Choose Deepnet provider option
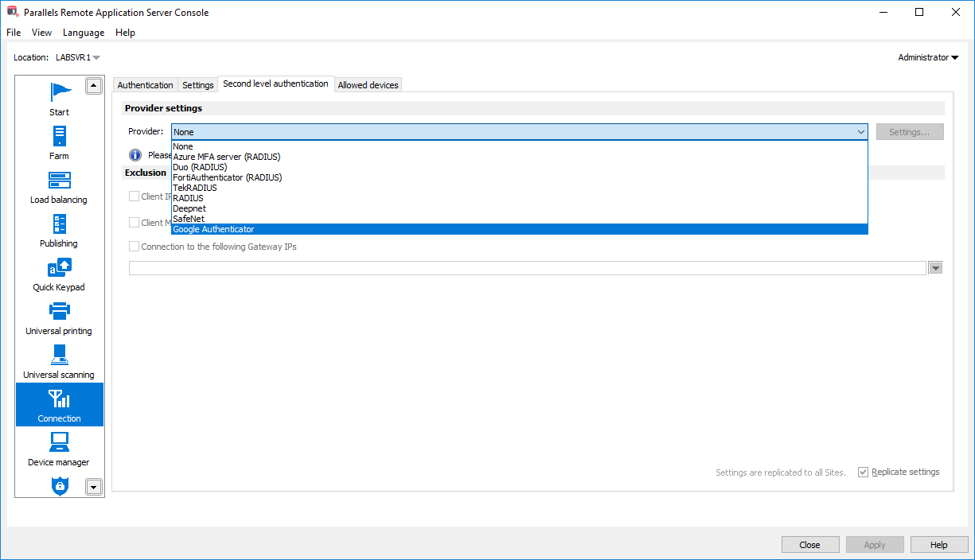This screenshot has width=975, height=560. click(x=519, y=208)
